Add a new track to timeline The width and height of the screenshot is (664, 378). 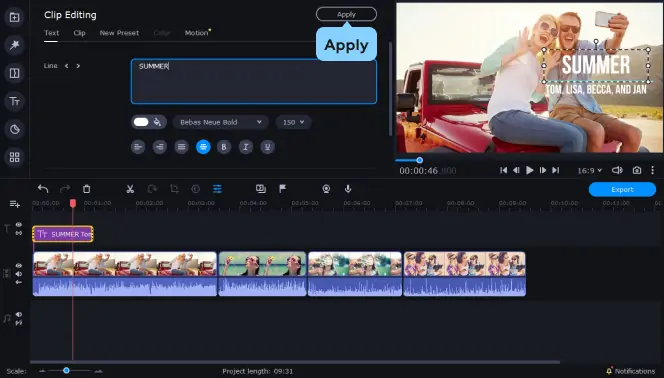15,204
